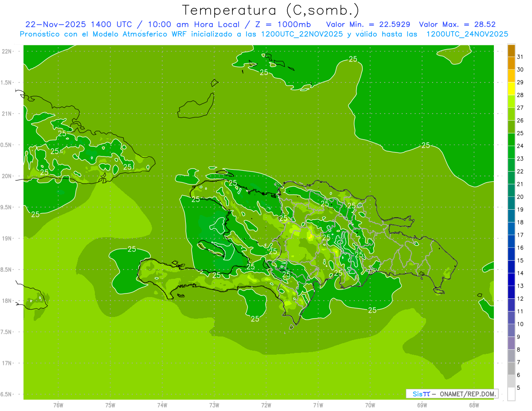Click the '71W' longitude axis label
This screenshot has width=532, height=411.
(318, 405)
